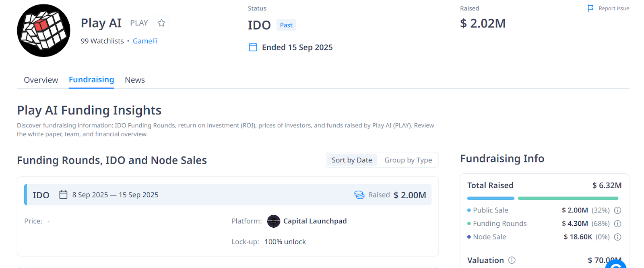Select the Fundraising tab

(91, 80)
